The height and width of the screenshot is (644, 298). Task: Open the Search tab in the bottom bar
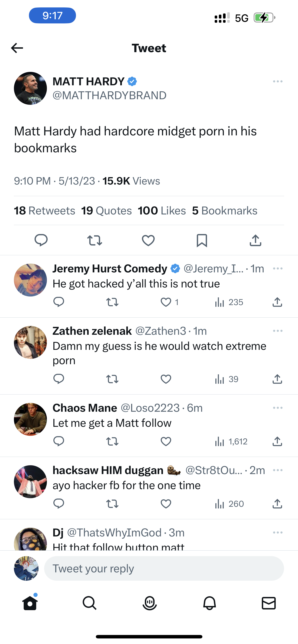tap(90, 603)
